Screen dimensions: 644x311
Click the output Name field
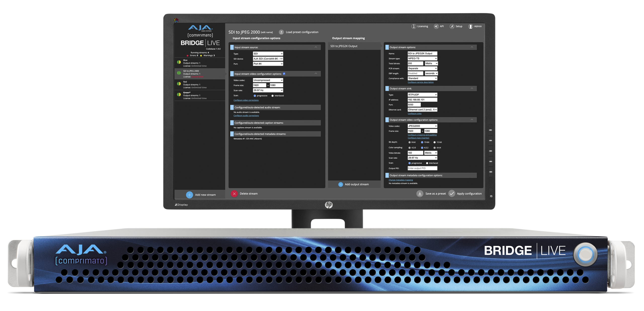click(x=422, y=53)
